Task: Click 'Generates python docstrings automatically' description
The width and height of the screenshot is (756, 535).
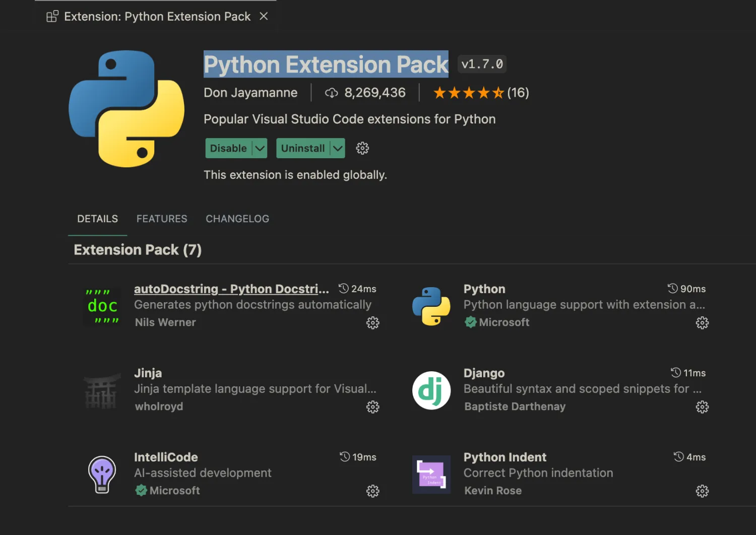Action: click(253, 305)
